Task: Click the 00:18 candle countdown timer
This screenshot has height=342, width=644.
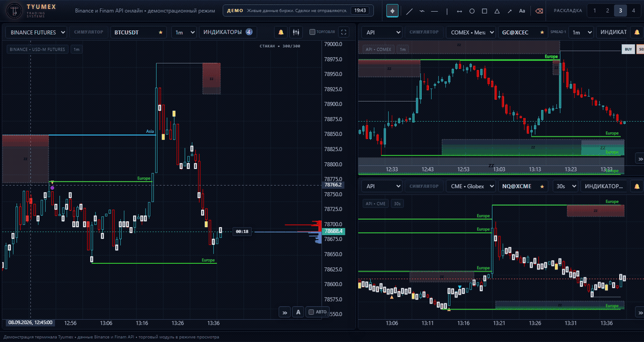Action: pyautogui.click(x=242, y=232)
